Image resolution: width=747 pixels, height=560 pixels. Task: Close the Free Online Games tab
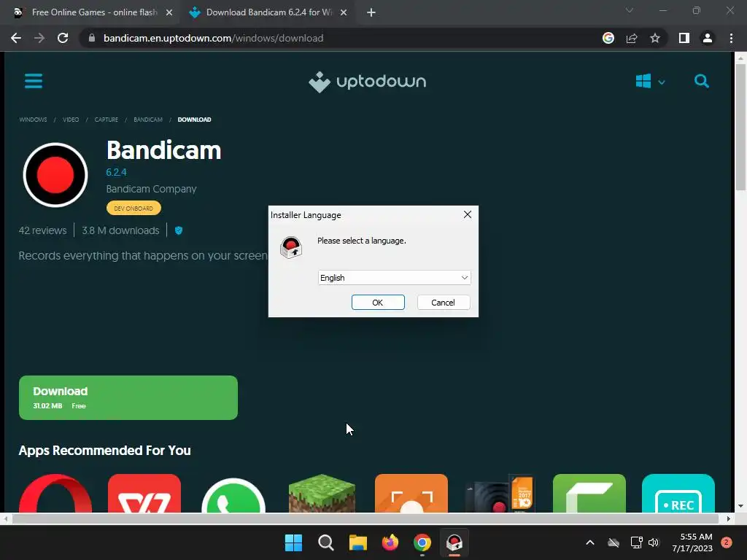point(169,13)
